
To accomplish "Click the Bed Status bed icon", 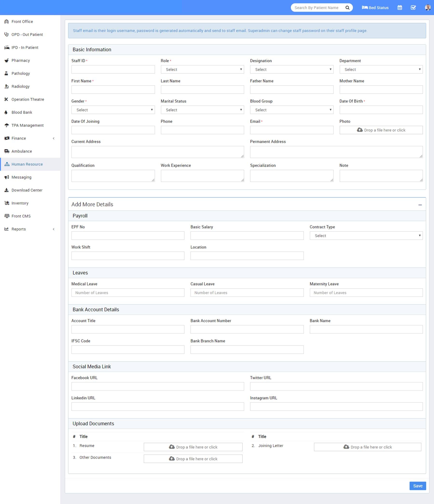I will click(x=365, y=7).
